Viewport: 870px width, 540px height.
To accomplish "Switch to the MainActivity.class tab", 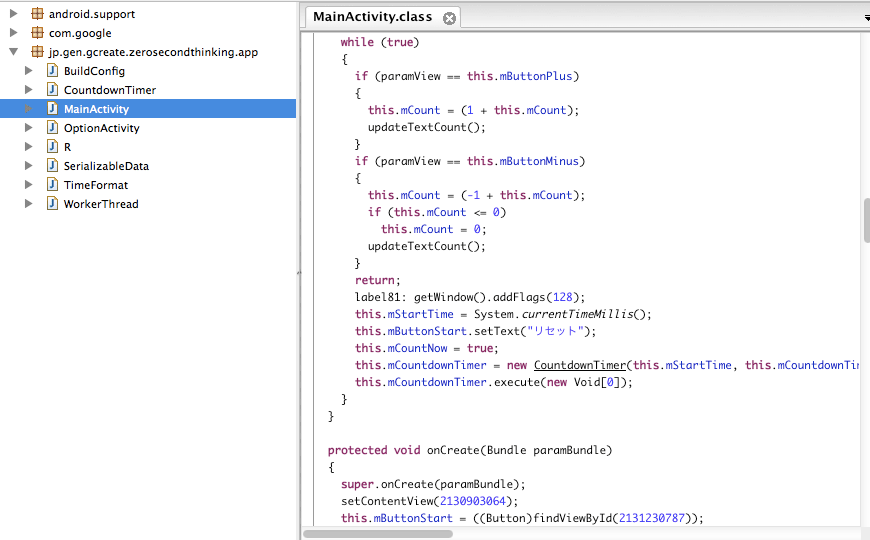I will [x=372, y=17].
